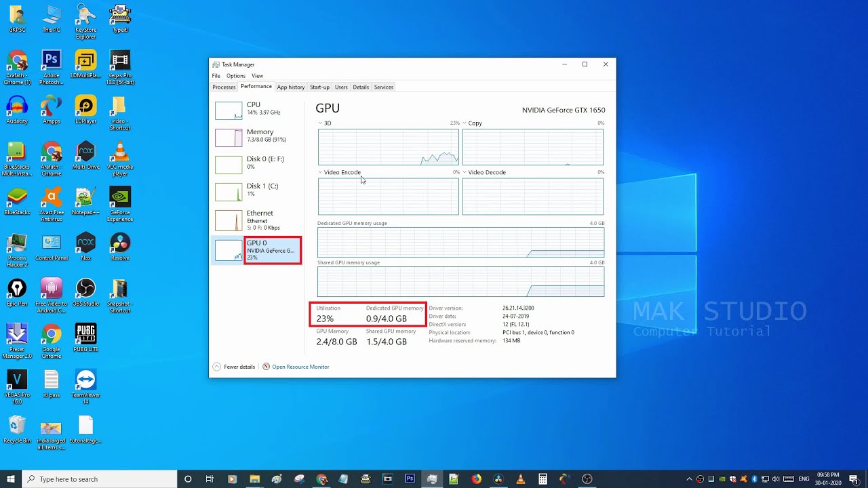Select Disk 1 (C:) resource
The image size is (868, 488).
coord(256,191)
